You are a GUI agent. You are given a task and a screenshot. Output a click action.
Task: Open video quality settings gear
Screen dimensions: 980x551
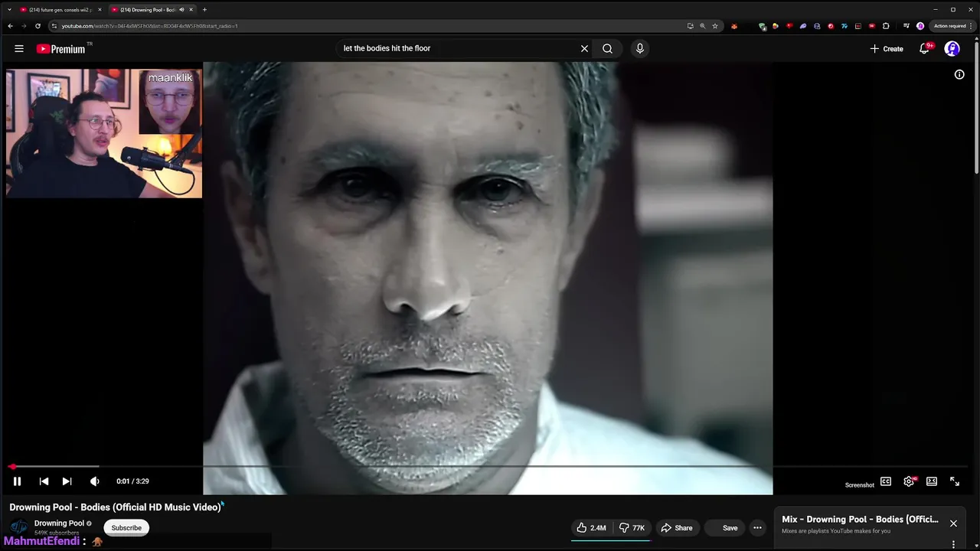909,481
